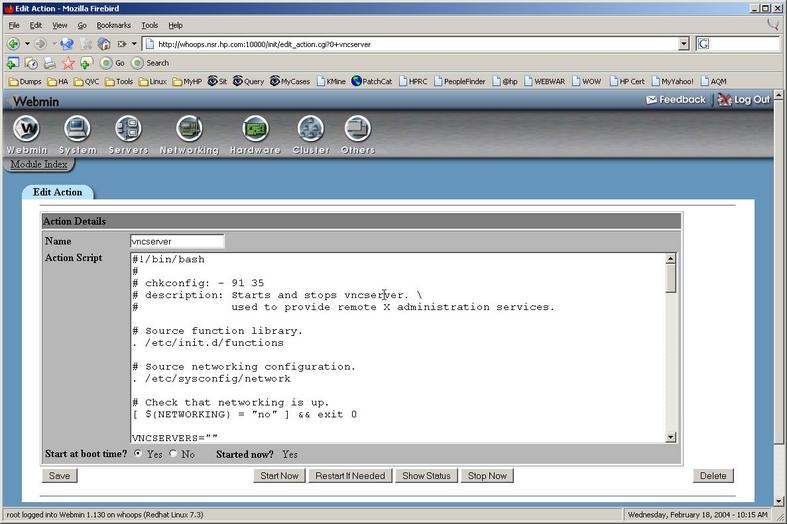This screenshot has height=524, width=787.
Task: Click the Name field containing vncserver
Action: point(177,241)
